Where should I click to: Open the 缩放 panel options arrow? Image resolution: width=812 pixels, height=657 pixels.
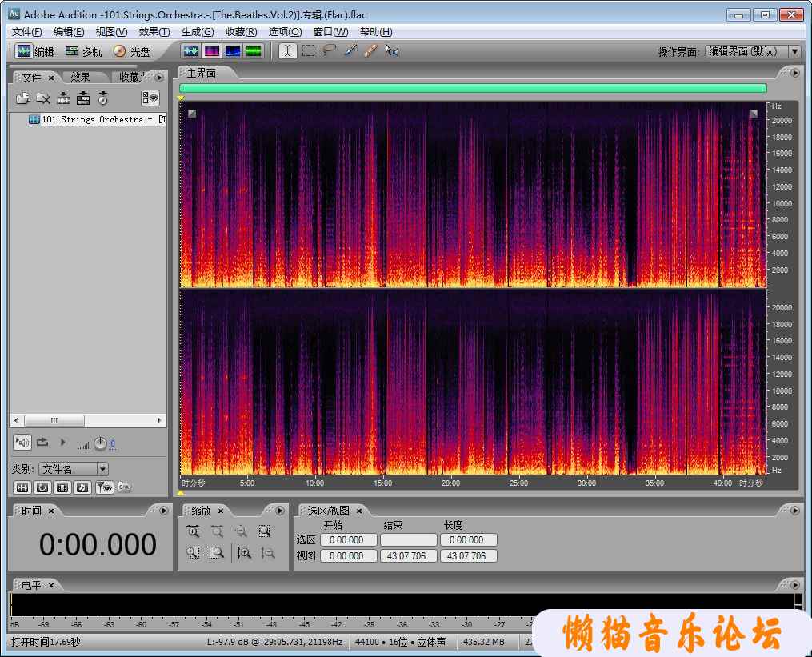point(280,511)
